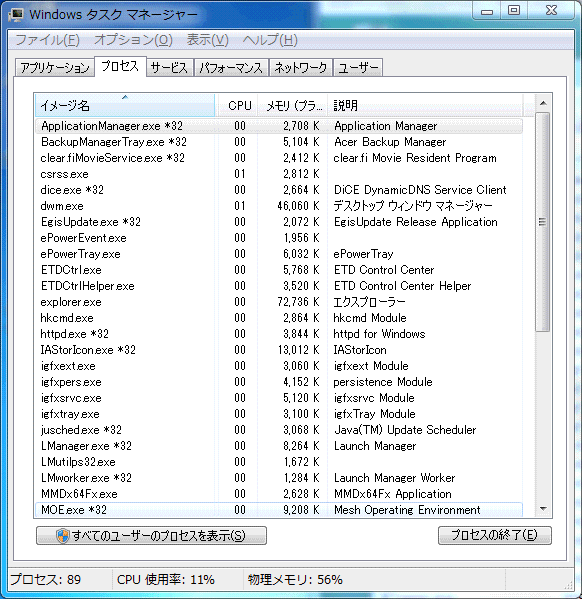The width and height of the screenshot is (582, 599).
Task: Select the ETDCtrlHelper.exe process
Action: tap(279, 286)
